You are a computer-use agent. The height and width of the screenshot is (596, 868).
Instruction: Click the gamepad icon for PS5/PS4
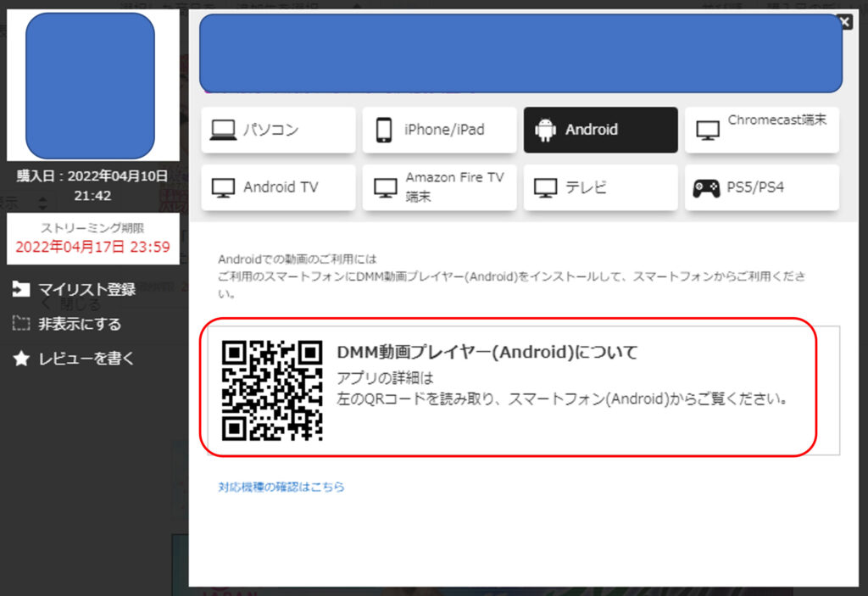pyautogui.click(x=706, y=188)
